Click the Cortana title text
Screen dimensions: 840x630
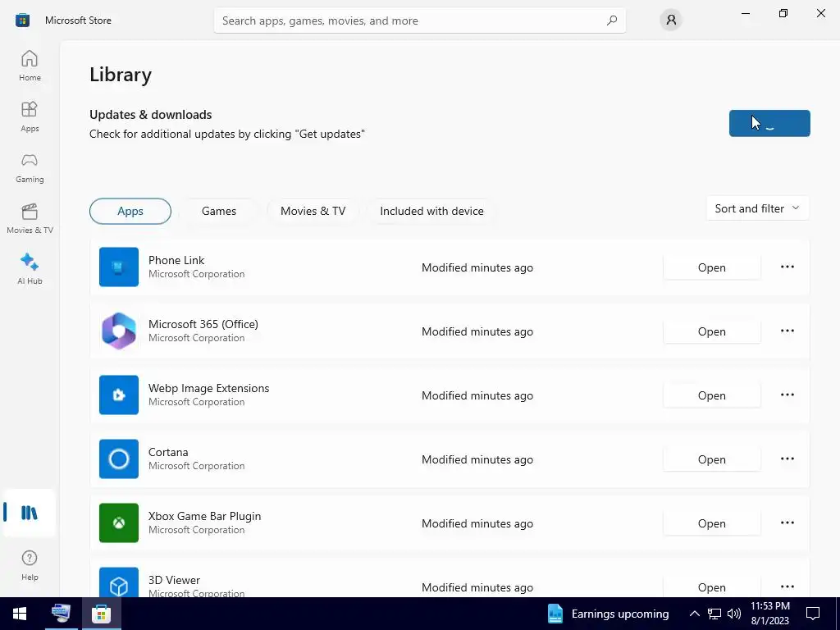(168, 452)
